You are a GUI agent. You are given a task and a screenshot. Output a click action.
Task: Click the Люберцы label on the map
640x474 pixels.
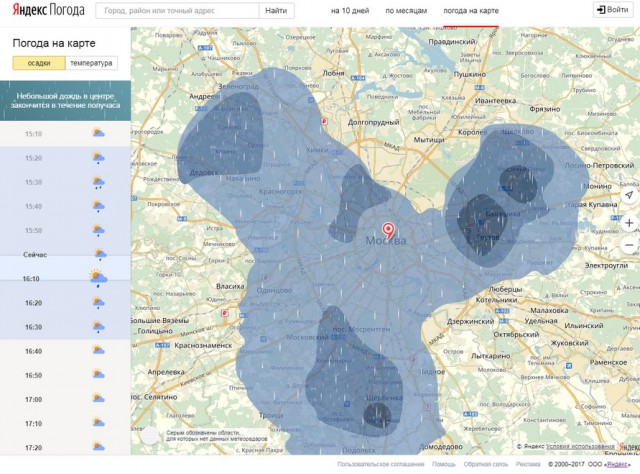505,289
